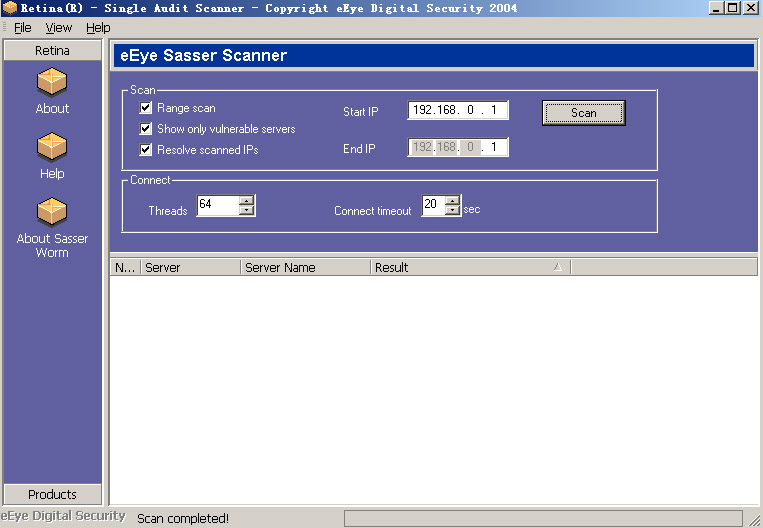Click the eYe Digital Security status label
The height and width of the screenshot is (528, 763).
[63, 516]
